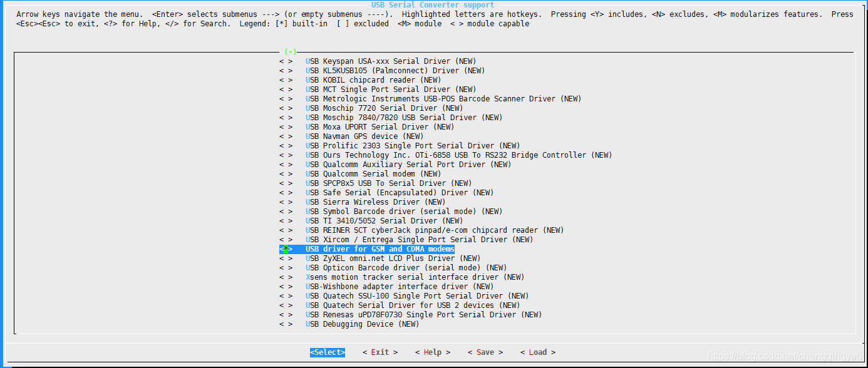Click the USB Serial Converter support title
This screenshot has width=868, height=368.
click(x=432, y=5)
